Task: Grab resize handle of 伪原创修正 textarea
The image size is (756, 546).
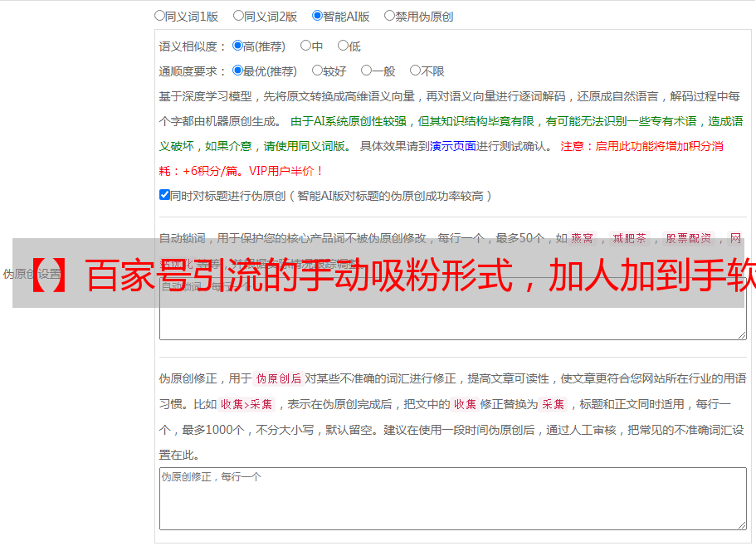Action: (742, 525)
